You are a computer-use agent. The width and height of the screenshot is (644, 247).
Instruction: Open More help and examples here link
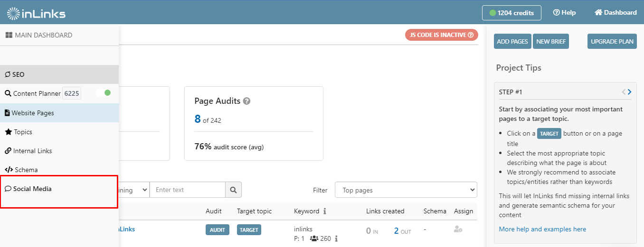[x=542, y=229]
